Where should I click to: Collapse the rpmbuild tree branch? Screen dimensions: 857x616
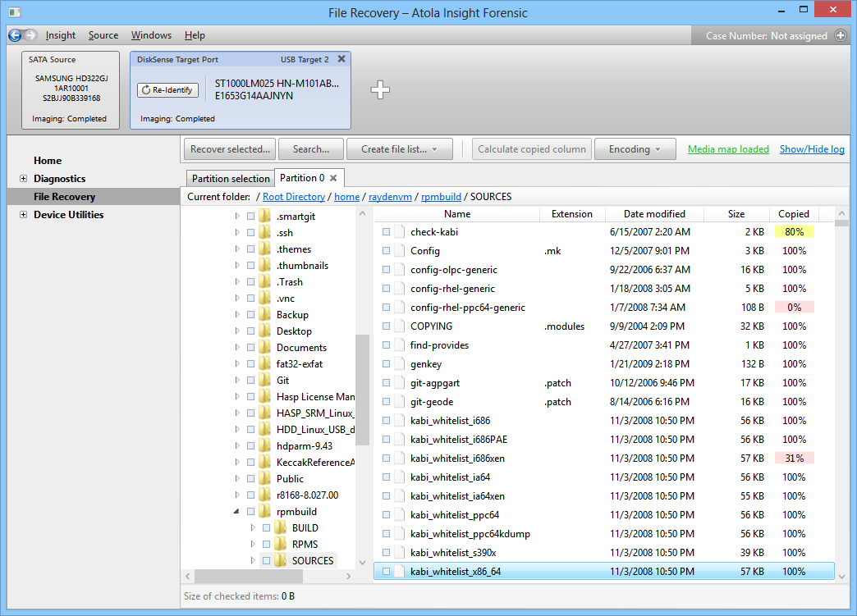point(237,511)
